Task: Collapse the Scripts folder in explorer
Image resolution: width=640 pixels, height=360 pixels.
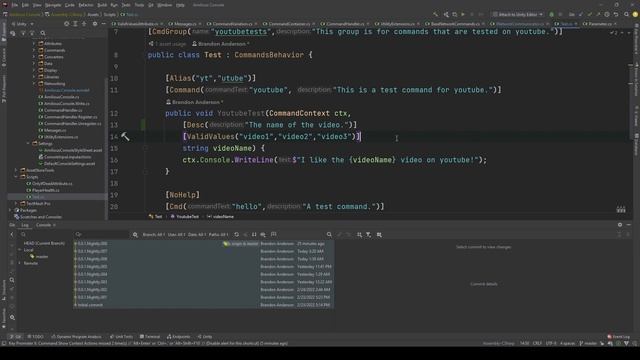Action: [x=16, y=177]
